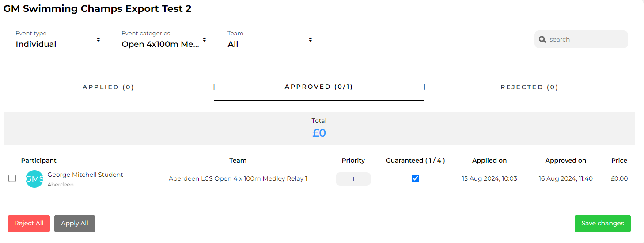
Task: Edit the Priority value field
Action: click(353, 179)
